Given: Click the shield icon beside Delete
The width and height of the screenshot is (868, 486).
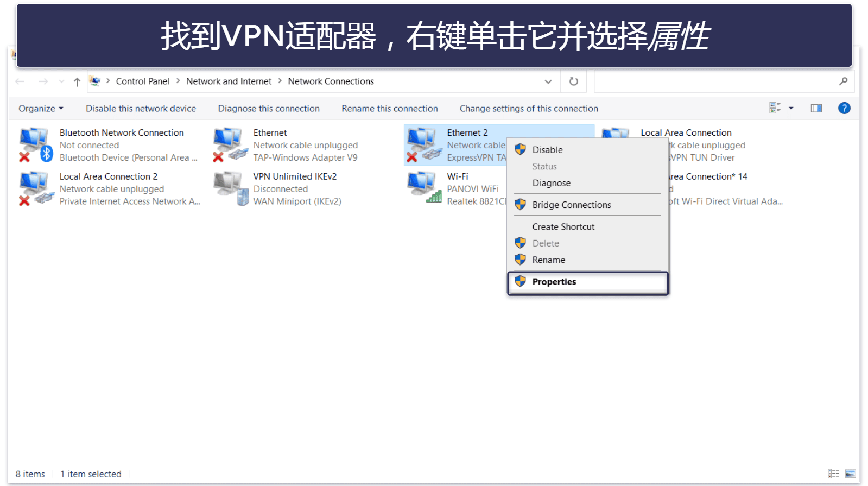Looking at the screenshot, I should [x=520, y=243].
